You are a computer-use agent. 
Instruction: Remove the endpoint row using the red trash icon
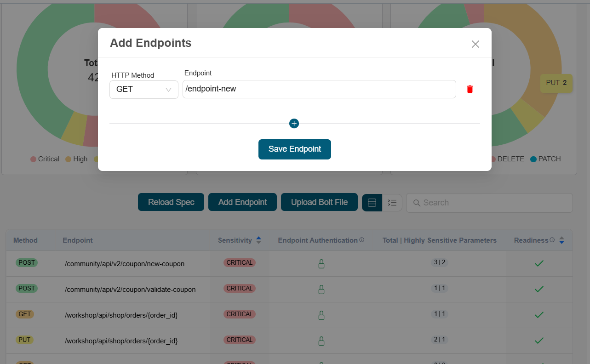click(x=470, y=89)
